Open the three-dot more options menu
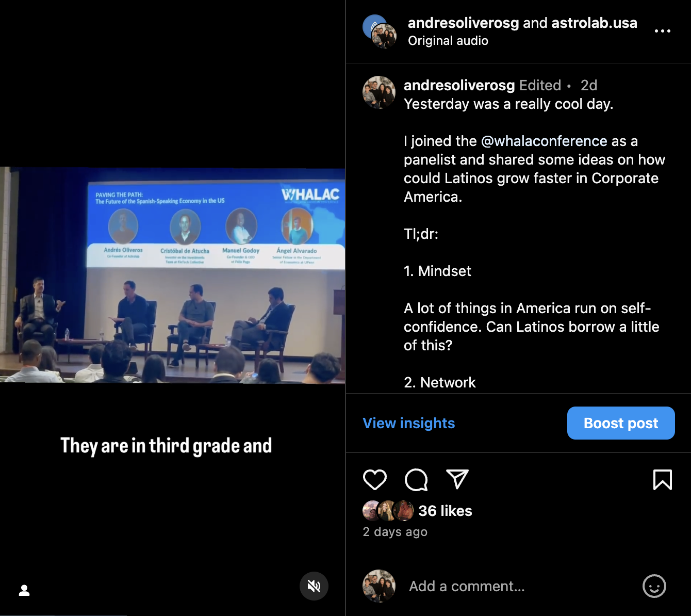 pyautogui.click(x=663, y=31)
